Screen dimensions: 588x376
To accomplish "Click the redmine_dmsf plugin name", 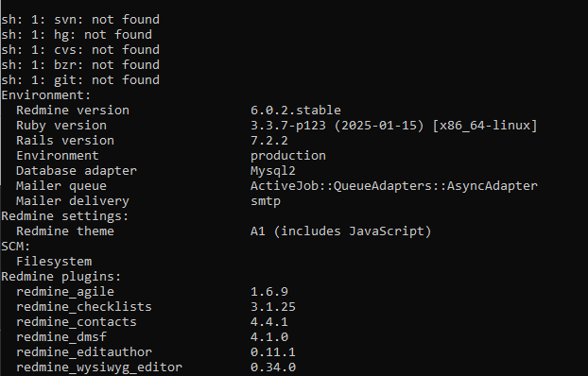I will (61, 337).
